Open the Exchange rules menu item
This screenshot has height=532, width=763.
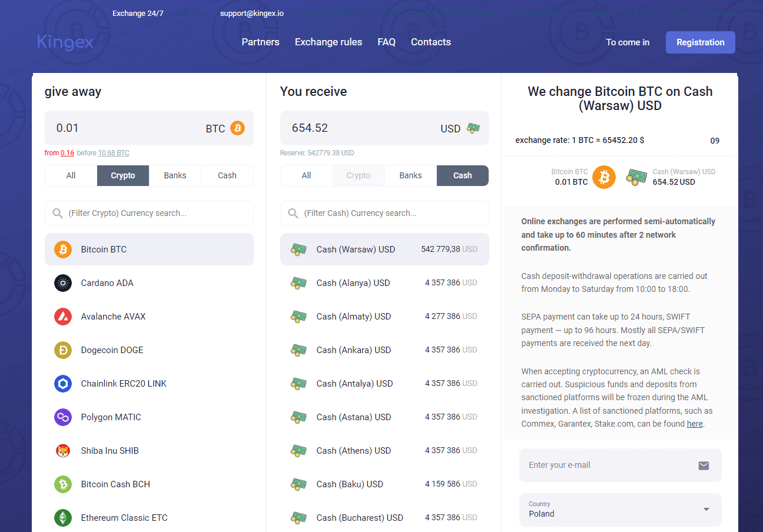(329, 42)
